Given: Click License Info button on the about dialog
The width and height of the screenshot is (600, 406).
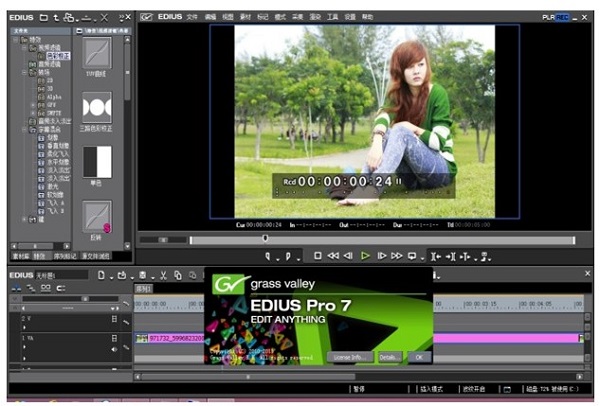Looking at the screenshot, I should (349, 356).
